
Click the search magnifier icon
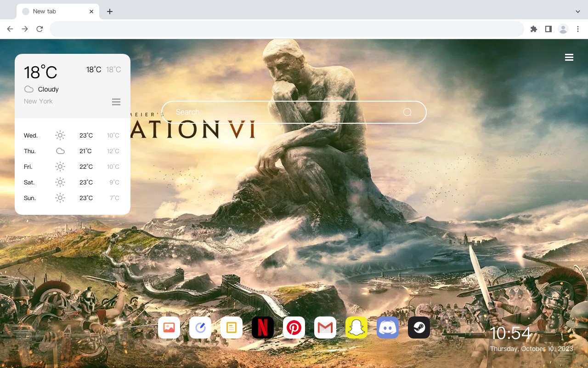pos(407,112)
